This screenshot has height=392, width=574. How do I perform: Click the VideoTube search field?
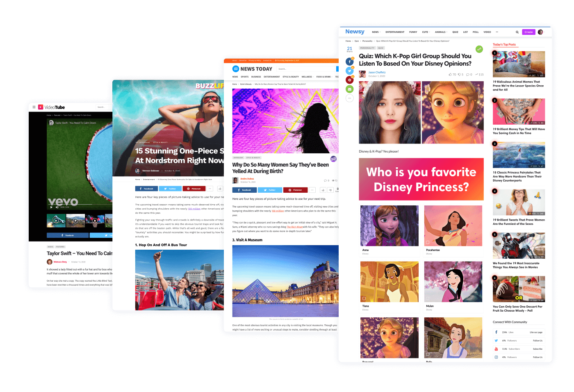104,107
